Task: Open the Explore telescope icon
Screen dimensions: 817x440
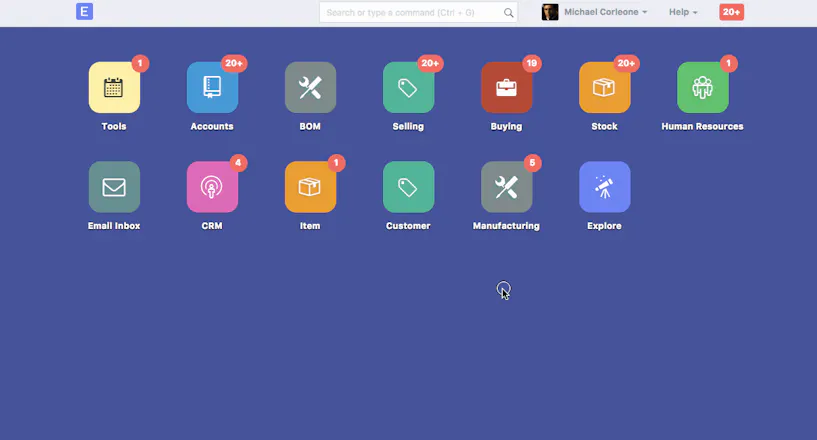Action: [604, 187]
